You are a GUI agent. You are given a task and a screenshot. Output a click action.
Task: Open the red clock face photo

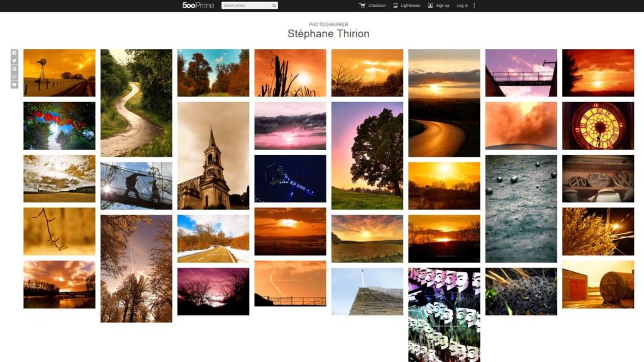[x=598, y=125]
